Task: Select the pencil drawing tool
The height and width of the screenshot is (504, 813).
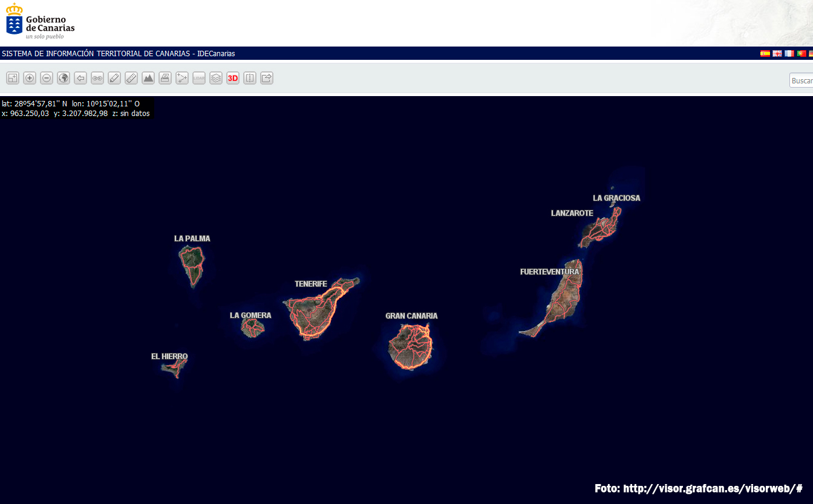Action: click(114, 78)
